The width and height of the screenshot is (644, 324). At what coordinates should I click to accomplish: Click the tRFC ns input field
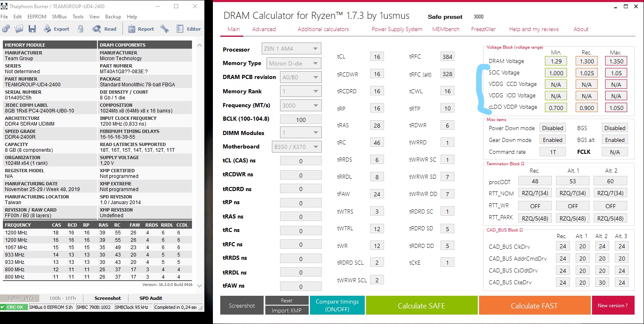(x=301, y=244)
